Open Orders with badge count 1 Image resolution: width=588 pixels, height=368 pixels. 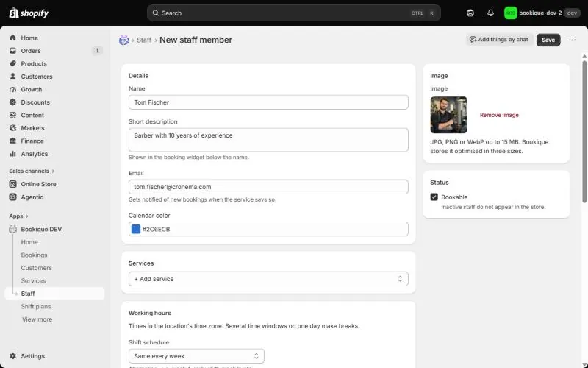tap(54, 51)
